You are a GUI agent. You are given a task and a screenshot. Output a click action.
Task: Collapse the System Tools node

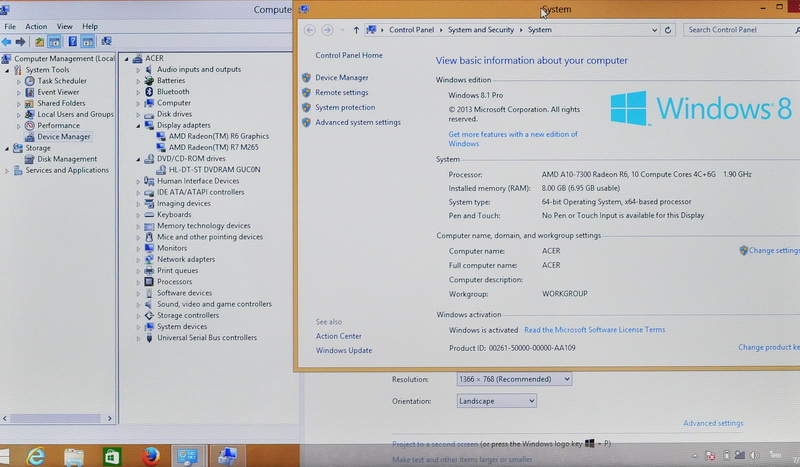7,70
